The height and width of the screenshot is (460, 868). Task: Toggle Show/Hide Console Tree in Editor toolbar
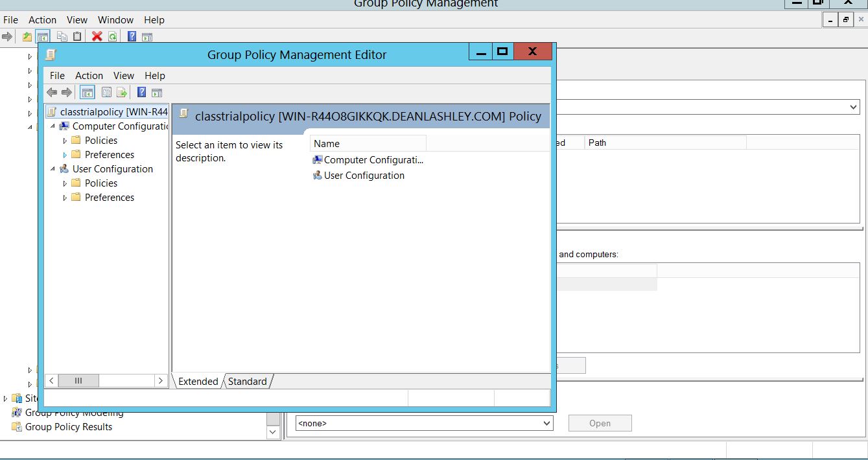click(88, 93)
